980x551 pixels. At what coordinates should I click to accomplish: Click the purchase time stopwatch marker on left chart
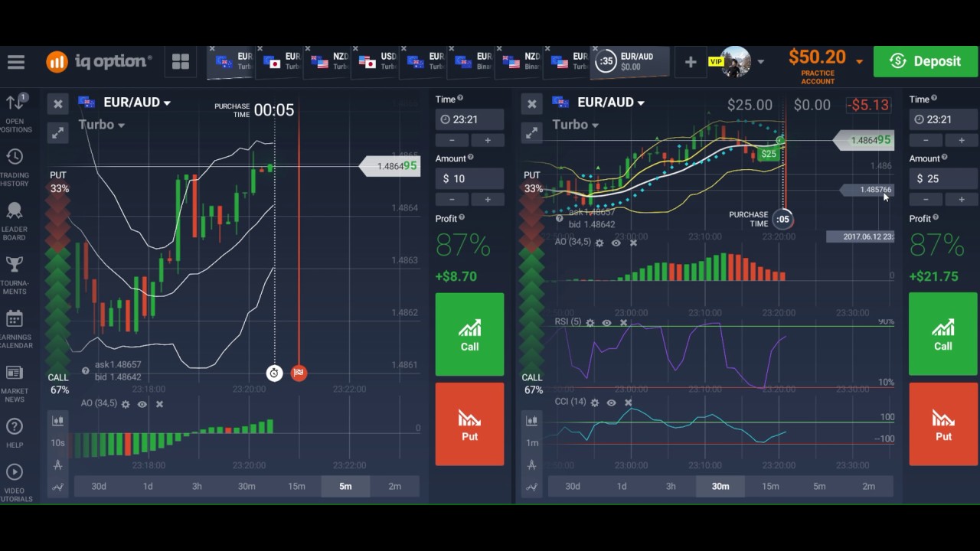tap(274, 373)
